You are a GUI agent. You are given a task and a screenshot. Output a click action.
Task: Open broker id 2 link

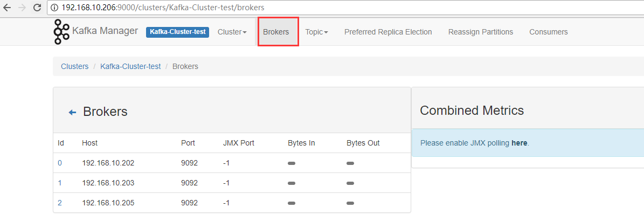click(60, 203)
